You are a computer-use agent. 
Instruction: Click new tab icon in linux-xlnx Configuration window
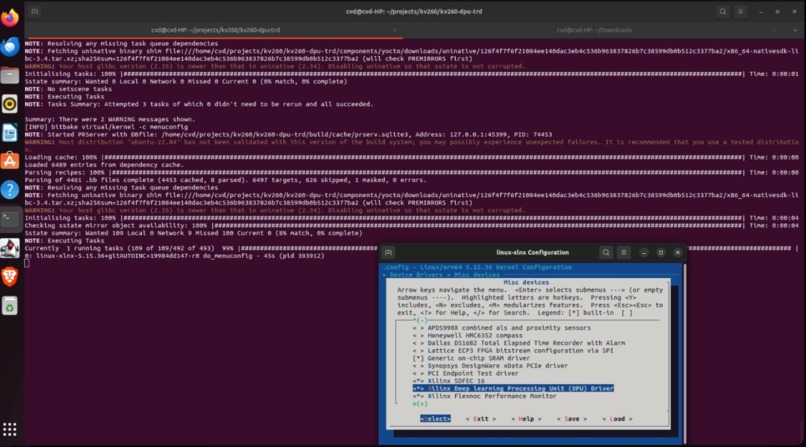tap(388, 252)
